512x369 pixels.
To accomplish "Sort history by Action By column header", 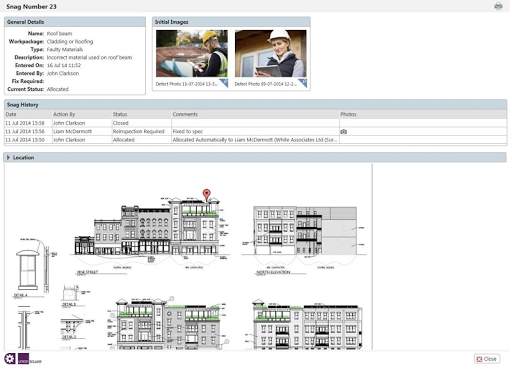I will [x=64, y=114].
